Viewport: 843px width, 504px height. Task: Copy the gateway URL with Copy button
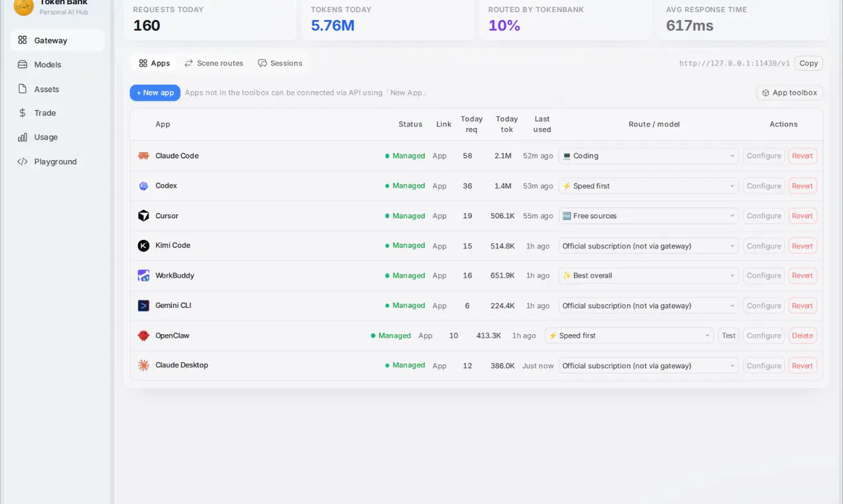pos(808,63)
